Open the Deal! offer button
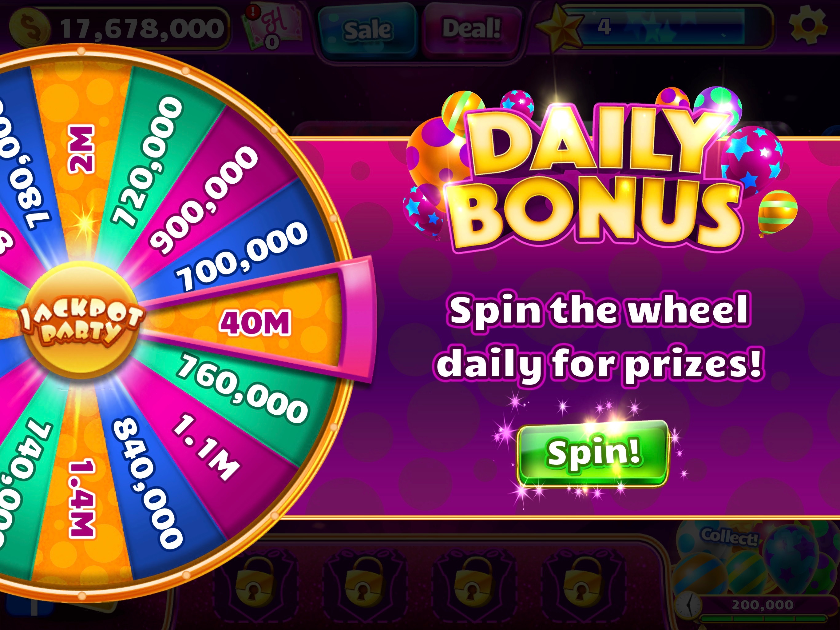Viewport: 840px width, 630px height. (x=471, y=29)
